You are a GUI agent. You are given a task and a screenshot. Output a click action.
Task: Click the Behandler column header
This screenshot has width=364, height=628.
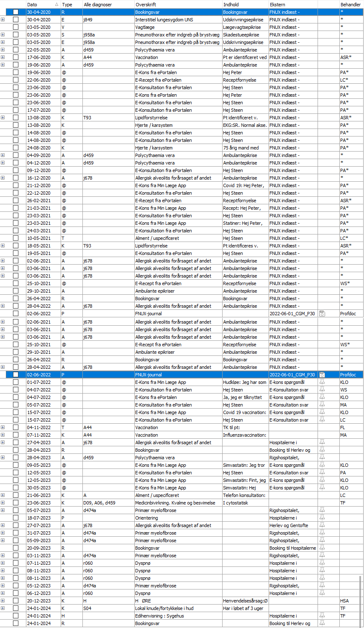(351, 5)
